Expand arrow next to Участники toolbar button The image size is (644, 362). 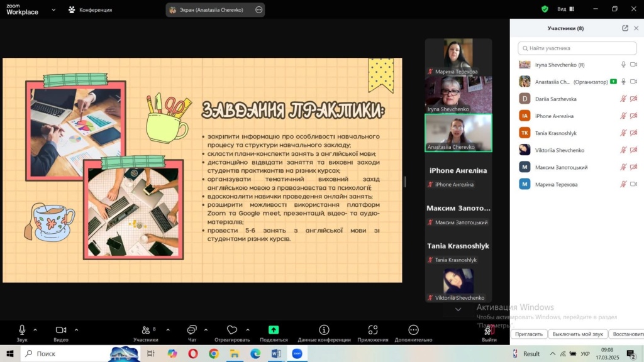(168, 329)
